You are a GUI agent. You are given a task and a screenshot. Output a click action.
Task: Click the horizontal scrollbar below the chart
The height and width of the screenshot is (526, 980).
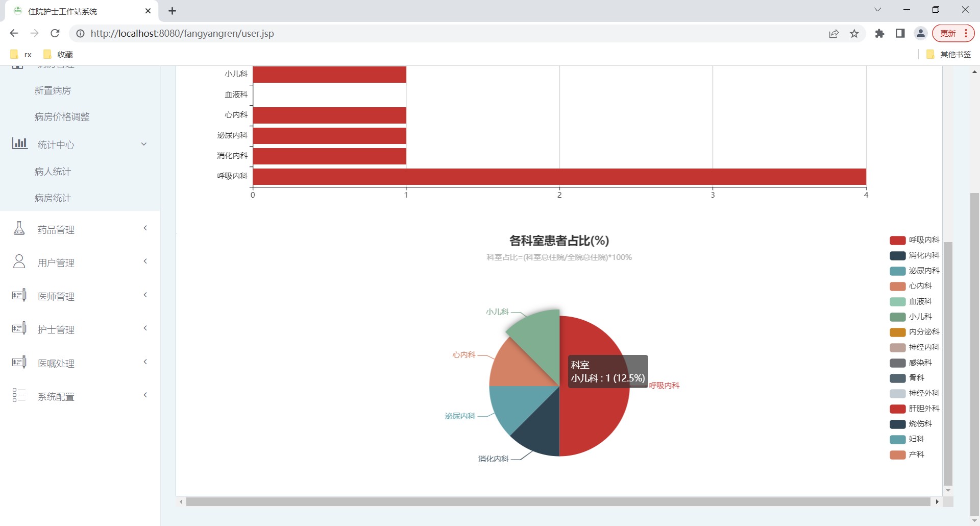coord(558,502)
